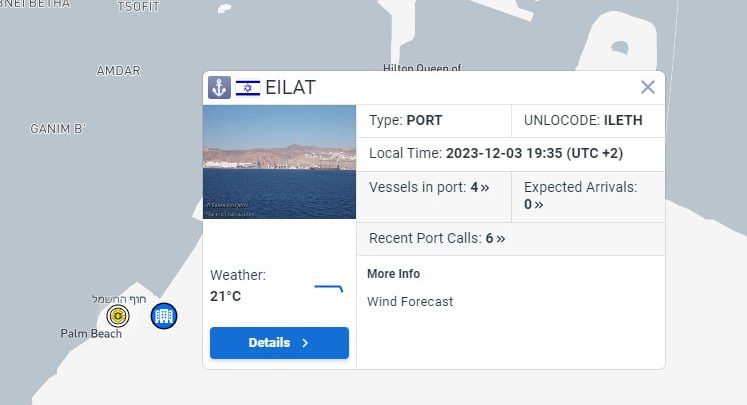The height and width of the screenshot is (405, 747).
Task: Click the blue Details button
Action: pyautogui.click(x=279, y=342)
